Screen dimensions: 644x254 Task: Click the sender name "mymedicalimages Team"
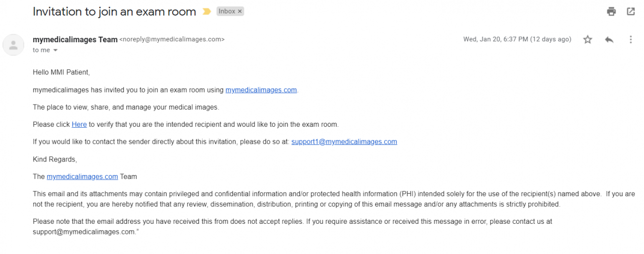tap(75, 39)
